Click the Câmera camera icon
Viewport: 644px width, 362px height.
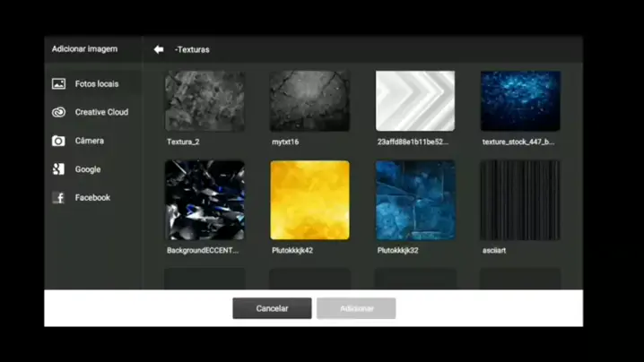coord(58,141)
